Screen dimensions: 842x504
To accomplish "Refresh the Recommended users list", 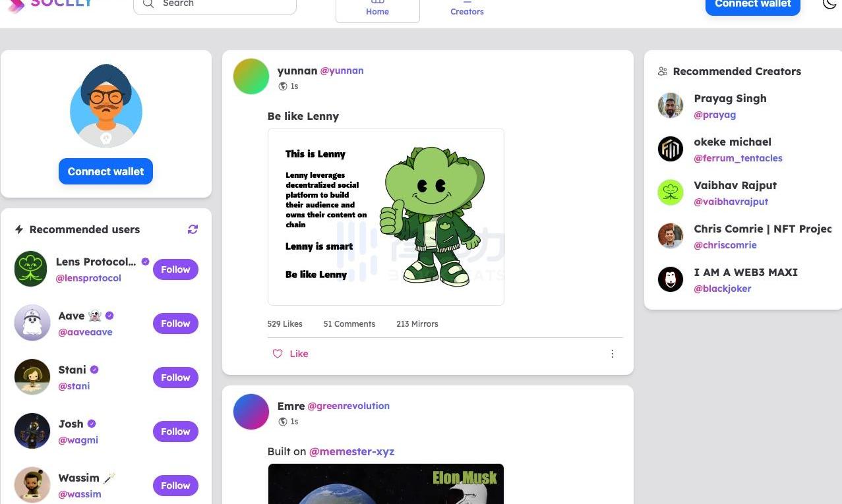I will click(x=193, y=229).
